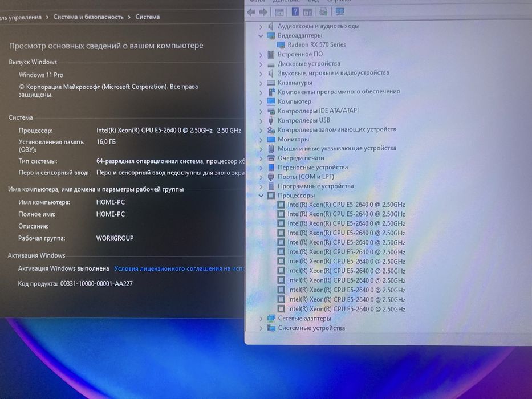Viewport: 532px width, 399px height.
Task: Scan for hardware changes via monitor icon
Action: 340,11
